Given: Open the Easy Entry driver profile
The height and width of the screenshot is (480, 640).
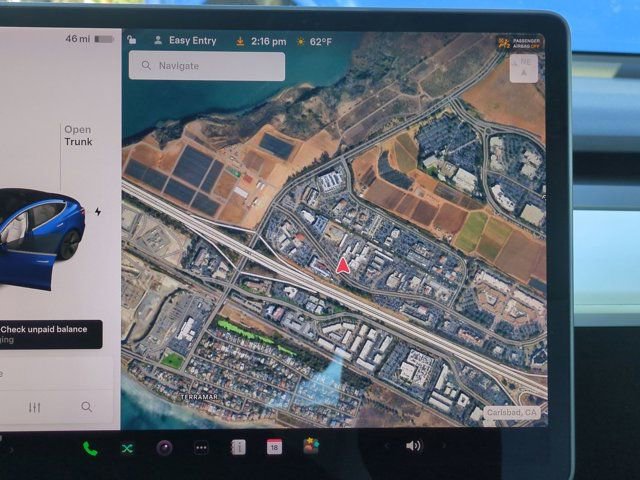Looking at the screenshot, I should point(185,40).
